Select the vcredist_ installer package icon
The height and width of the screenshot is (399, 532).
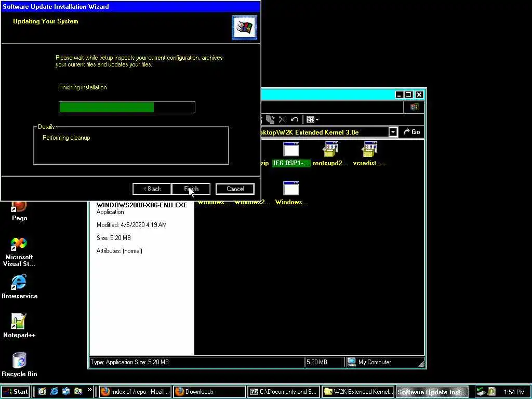tap(369, 150)
